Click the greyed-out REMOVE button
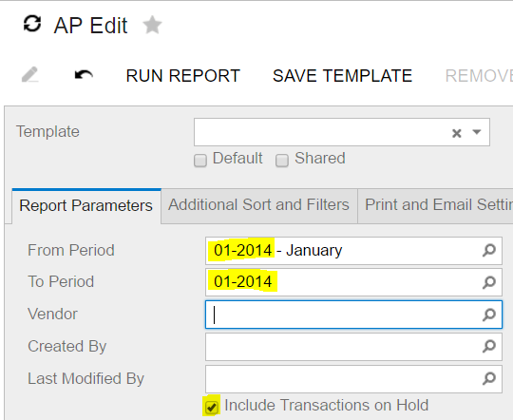The width and height of the screenshot is (513, 420). click(x=479, y=76)
